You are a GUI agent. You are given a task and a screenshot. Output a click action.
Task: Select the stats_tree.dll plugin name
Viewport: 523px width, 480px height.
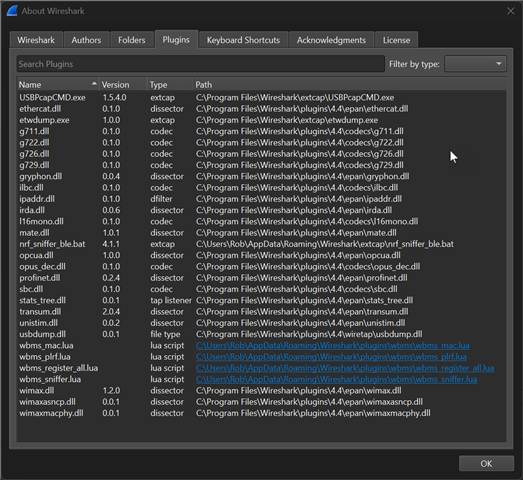[x=43, y=301]
